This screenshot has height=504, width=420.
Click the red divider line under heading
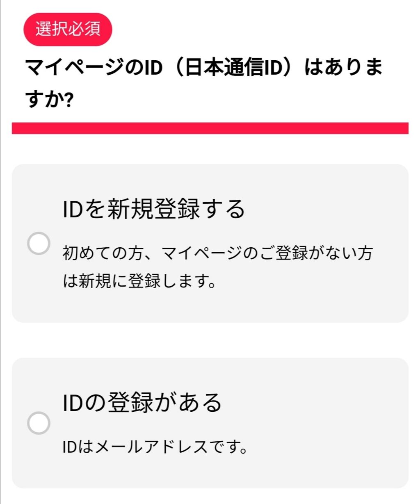pyautogui.click(x=210, y=128)
